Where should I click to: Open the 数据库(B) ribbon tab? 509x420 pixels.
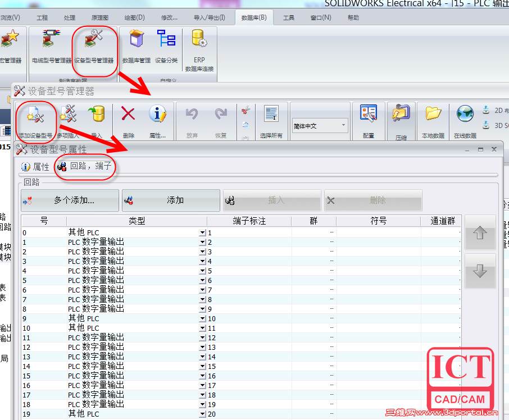(254, 17)
